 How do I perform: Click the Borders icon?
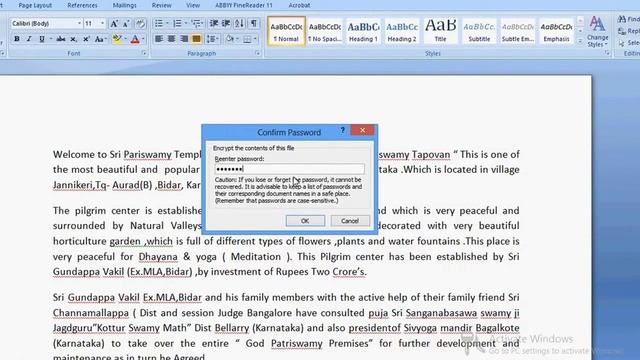click(247, 39)
